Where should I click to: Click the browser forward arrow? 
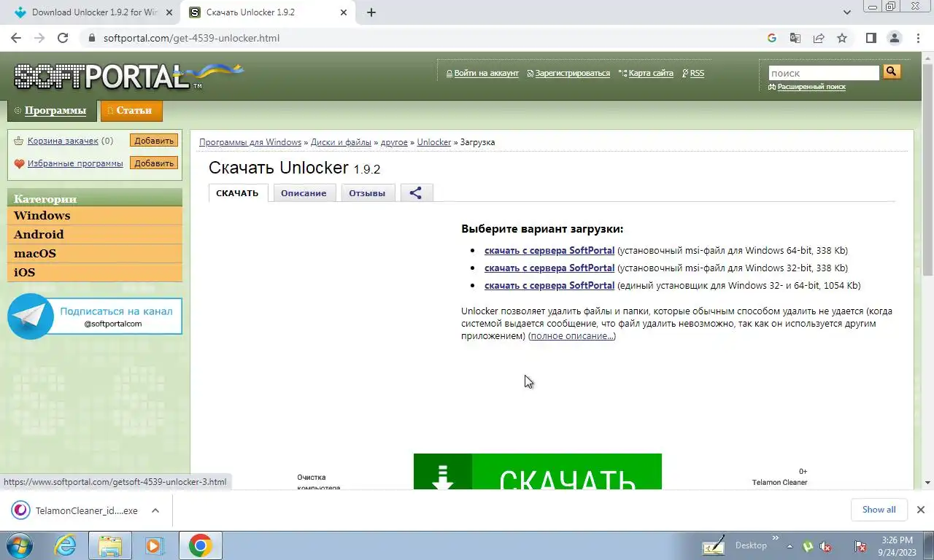click(x=39, y=38)
